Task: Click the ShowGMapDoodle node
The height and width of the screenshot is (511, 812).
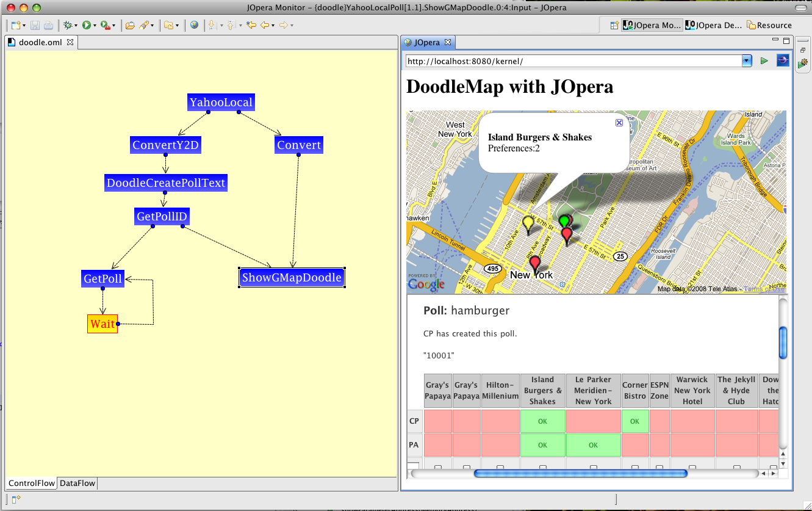Action: (x=292, y=278)
